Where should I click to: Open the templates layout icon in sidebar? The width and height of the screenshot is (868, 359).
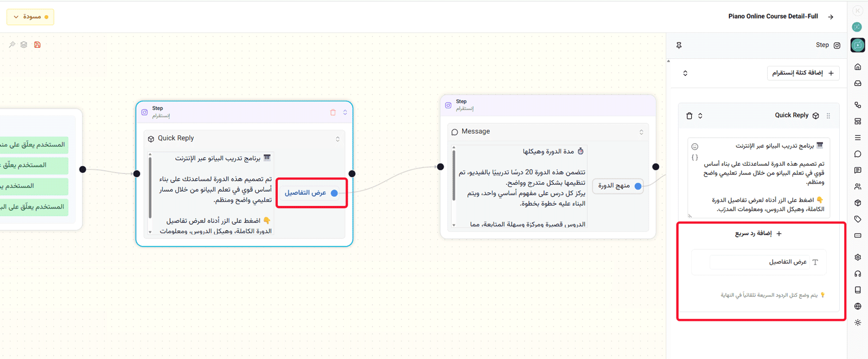pos(858,121)
